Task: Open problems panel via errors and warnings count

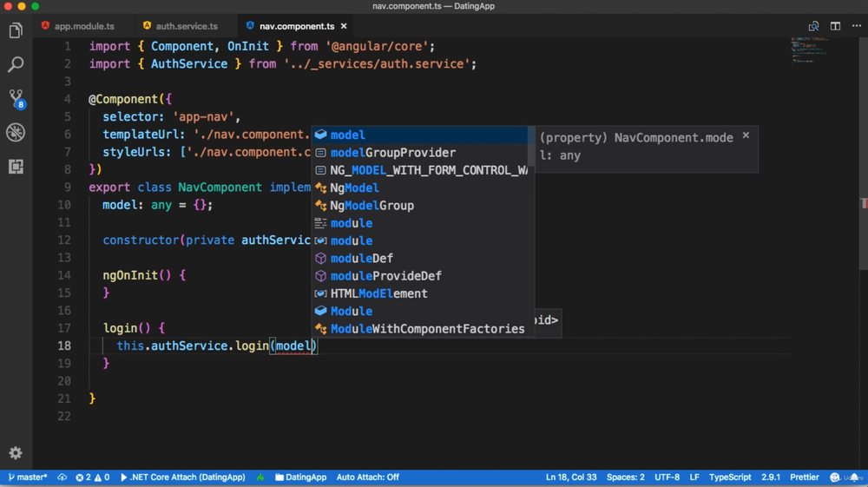Action: [x=93, y=477]
